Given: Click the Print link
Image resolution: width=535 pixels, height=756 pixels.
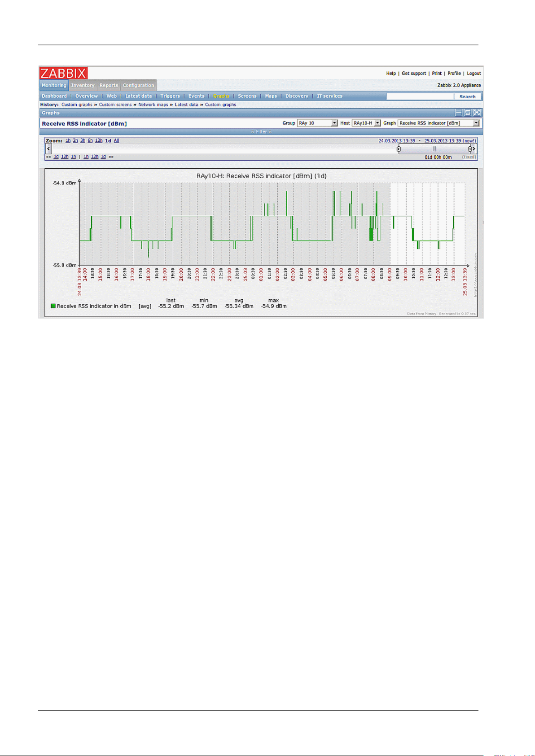Looking at the screenshot, I should [x=437, y=73].
